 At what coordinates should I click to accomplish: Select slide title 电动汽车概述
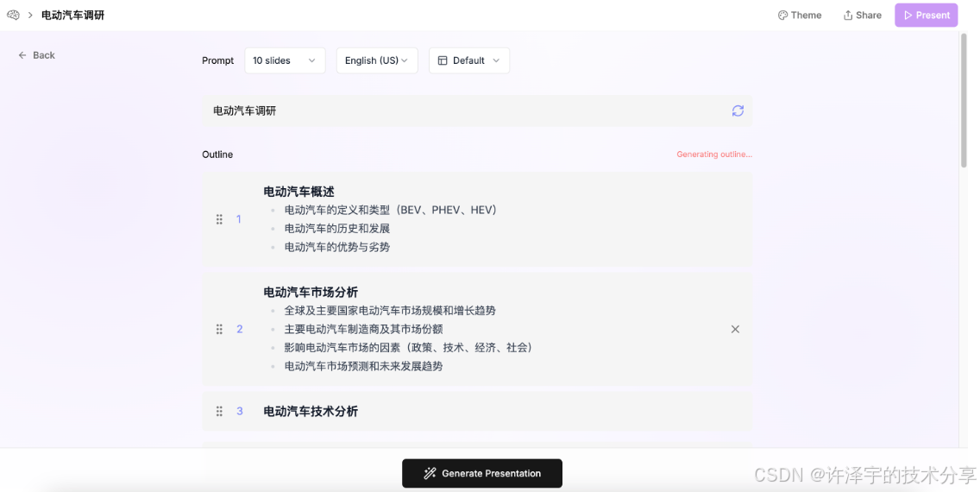[298, 192]
